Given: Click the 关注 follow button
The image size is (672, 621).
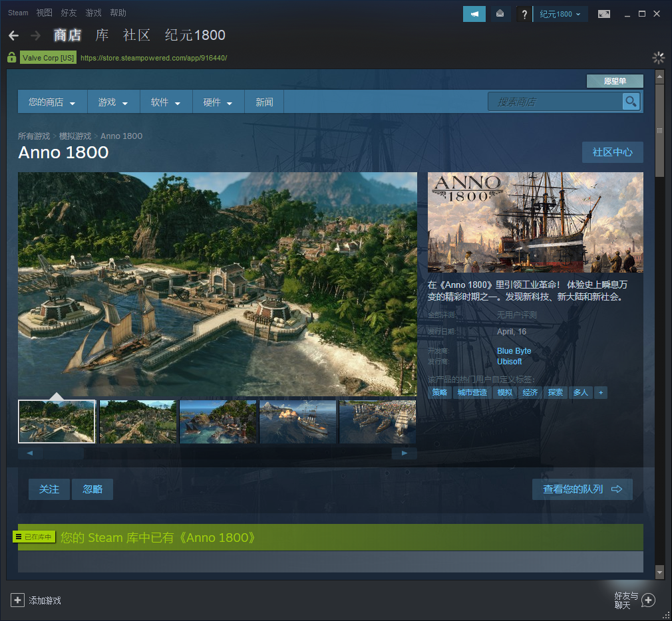Looking at the screenshot, I should (x=49, y=489).
